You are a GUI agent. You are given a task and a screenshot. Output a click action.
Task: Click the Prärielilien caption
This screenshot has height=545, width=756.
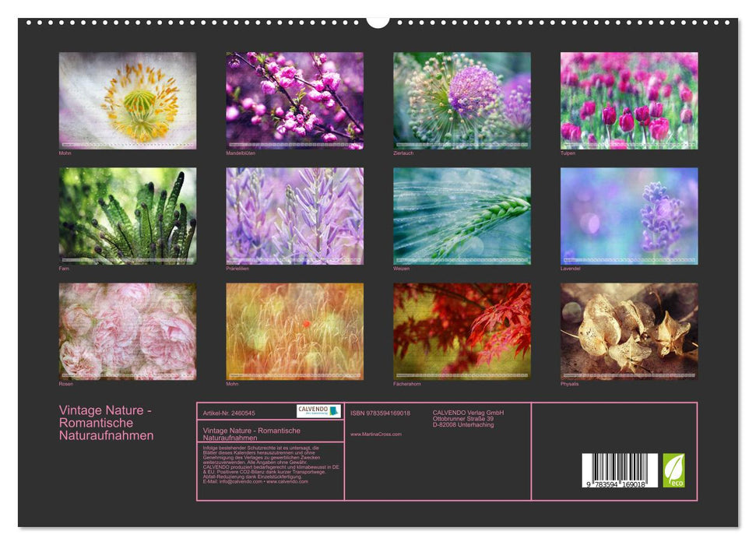tap(237, 269)
